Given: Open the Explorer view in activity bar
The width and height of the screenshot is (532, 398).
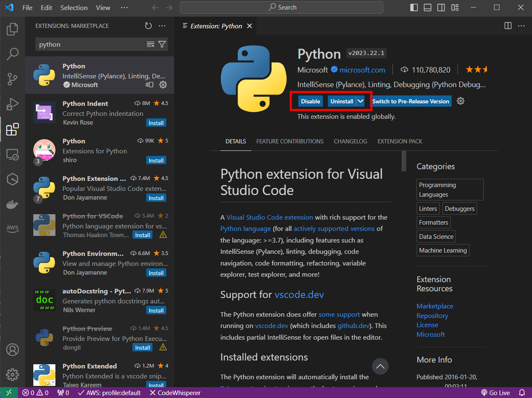Looking at the screenshot, I should pos(12,29).
